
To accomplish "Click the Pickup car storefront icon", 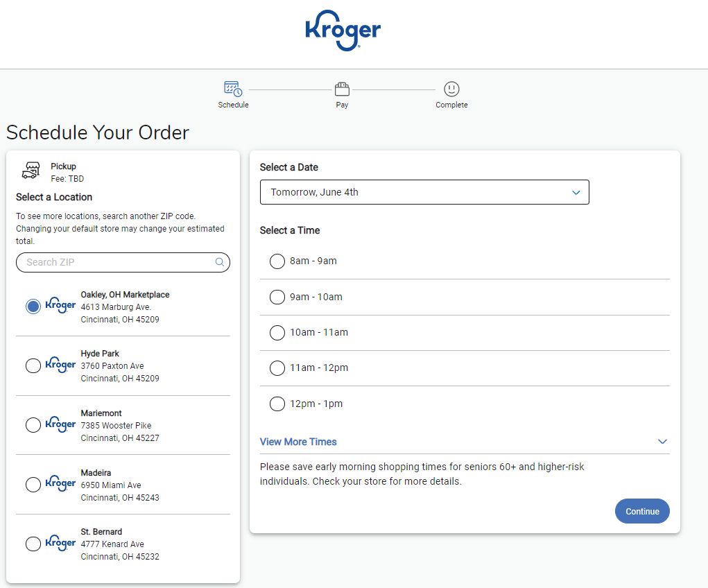I will [x=31, y=171].
